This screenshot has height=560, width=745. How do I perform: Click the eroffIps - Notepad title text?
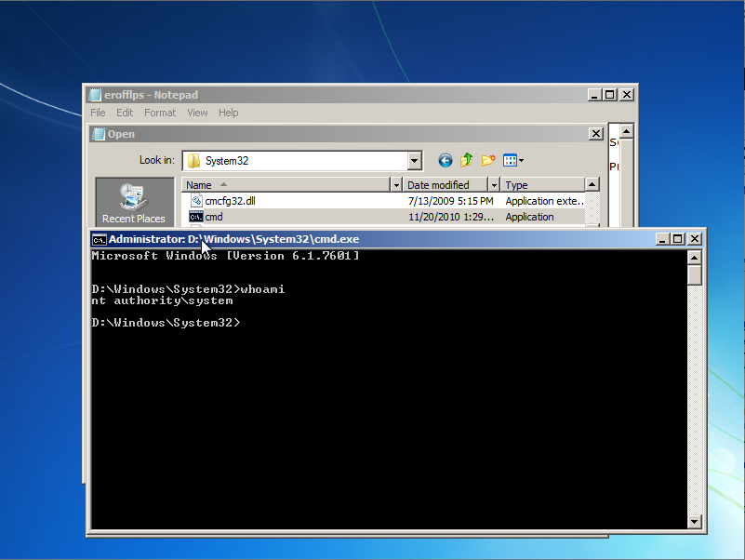click(151, 95)
